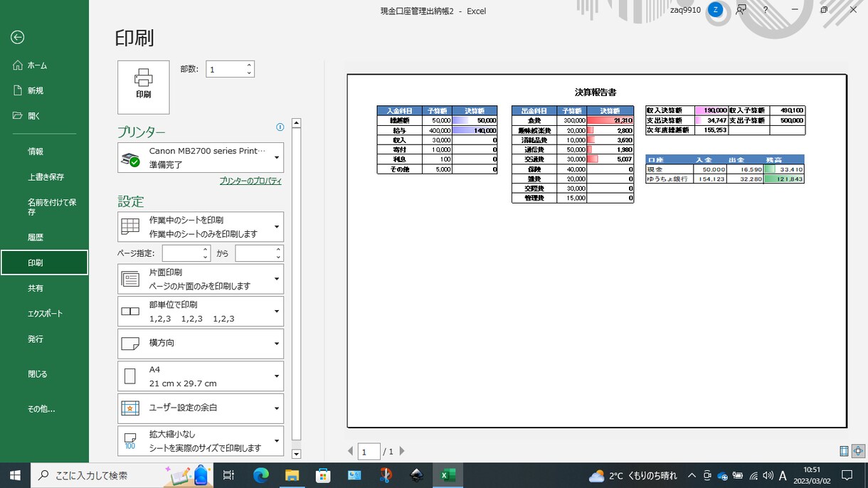The width and height of the screenshot is (868, 488).
Task: Open the 拡大縮小なし scaling dropdown
Action: tap(201, 441)
